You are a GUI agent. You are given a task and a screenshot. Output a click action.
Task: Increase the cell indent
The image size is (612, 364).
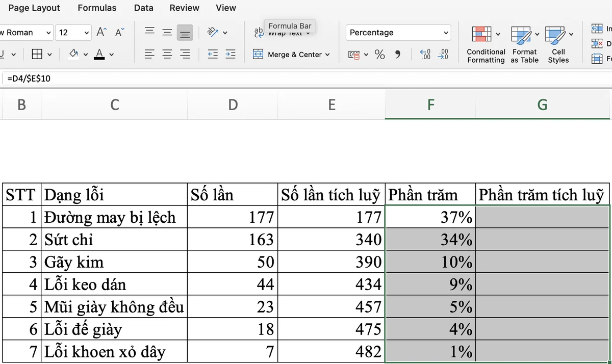coord(231,54)
